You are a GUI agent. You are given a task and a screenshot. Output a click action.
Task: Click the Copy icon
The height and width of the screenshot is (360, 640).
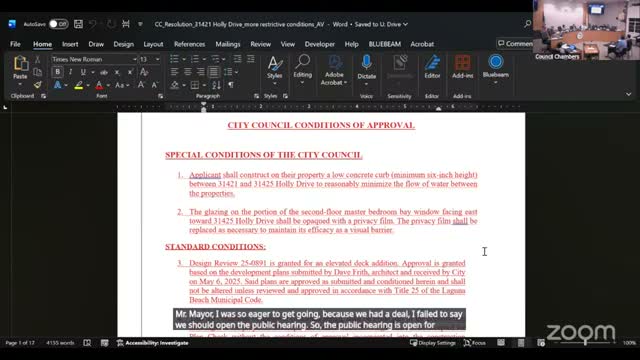point(37,72)
